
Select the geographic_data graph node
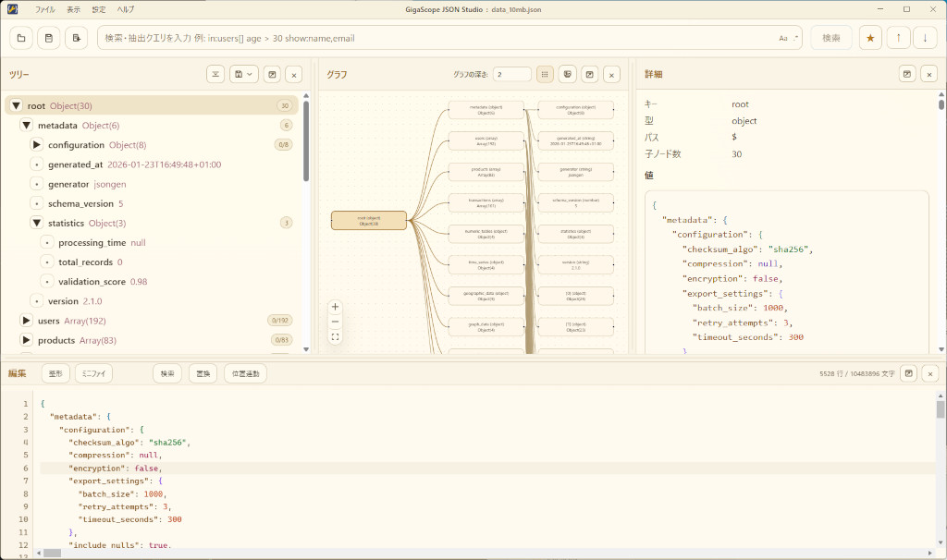(486, 296)
